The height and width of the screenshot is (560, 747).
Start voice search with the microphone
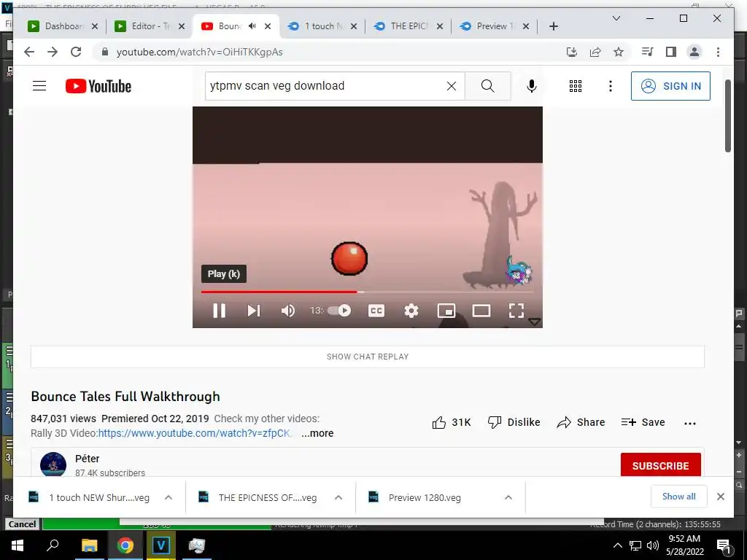(532, 86)
